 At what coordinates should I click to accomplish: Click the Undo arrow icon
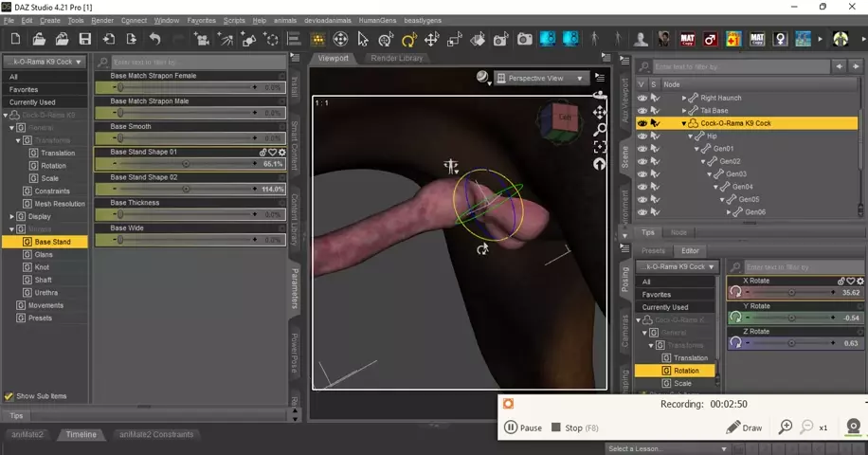154,39
